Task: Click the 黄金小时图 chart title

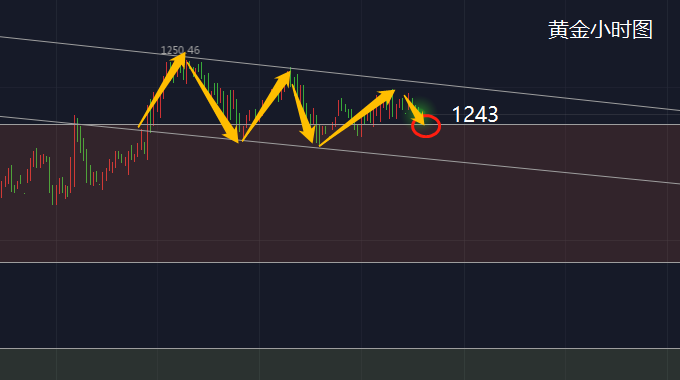Action: (x=600, y=30)
